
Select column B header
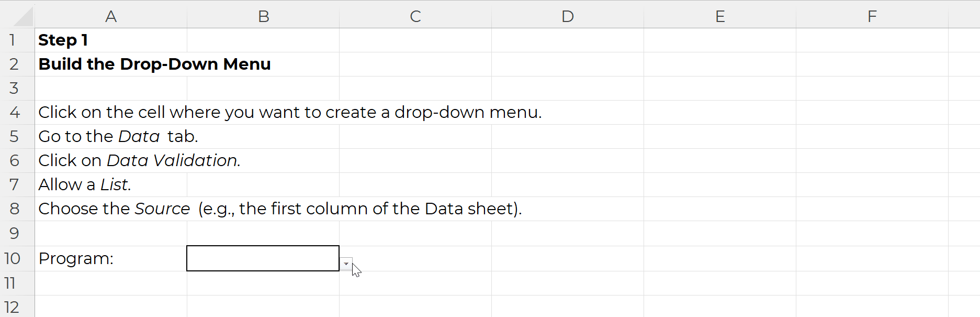point(263,16)
